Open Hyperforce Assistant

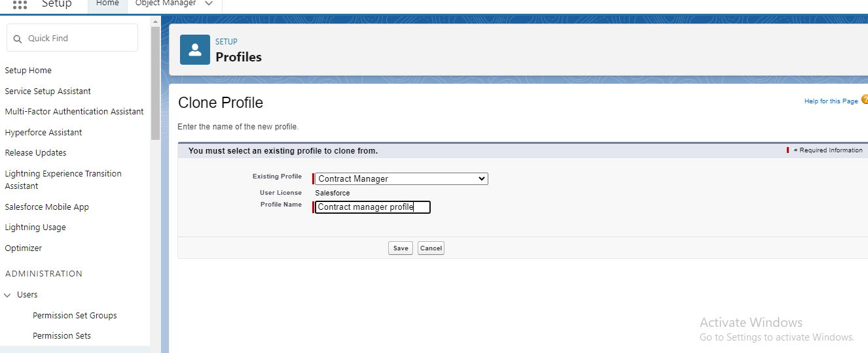[43, 133]
